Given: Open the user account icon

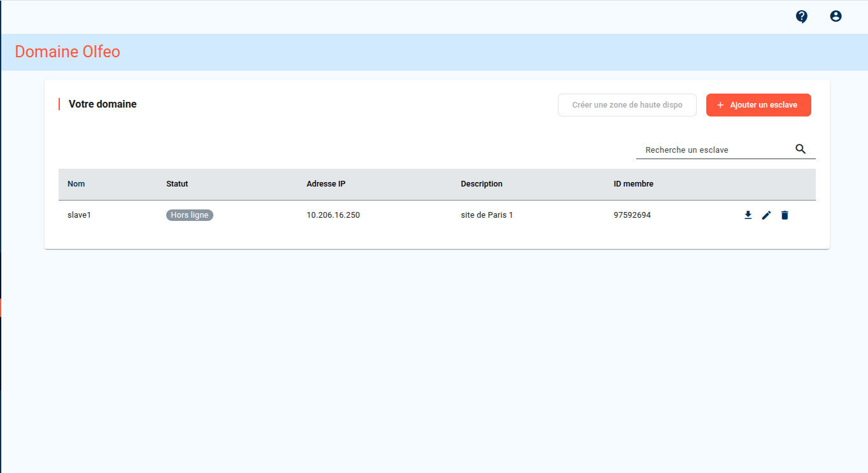Looking at the screenshot, I should (836, 17).
